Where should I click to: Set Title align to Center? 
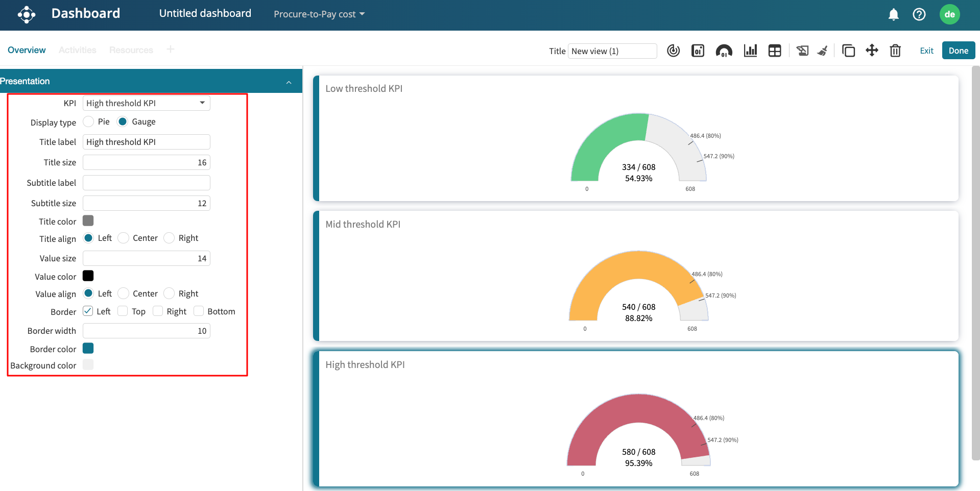tap(124, 238)
